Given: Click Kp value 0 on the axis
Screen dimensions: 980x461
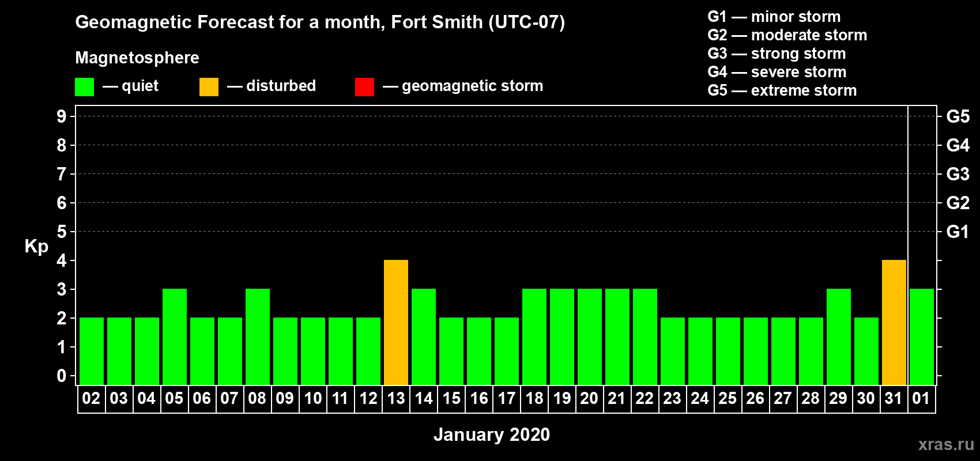Looking at the screenshot, I should click(x=62, y=376).
